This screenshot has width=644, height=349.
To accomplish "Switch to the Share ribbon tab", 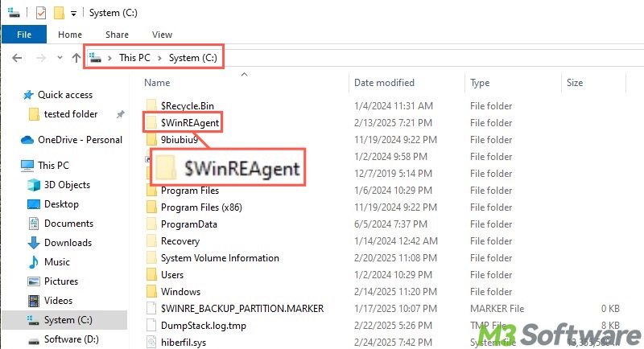I will [x=117, y=35].
